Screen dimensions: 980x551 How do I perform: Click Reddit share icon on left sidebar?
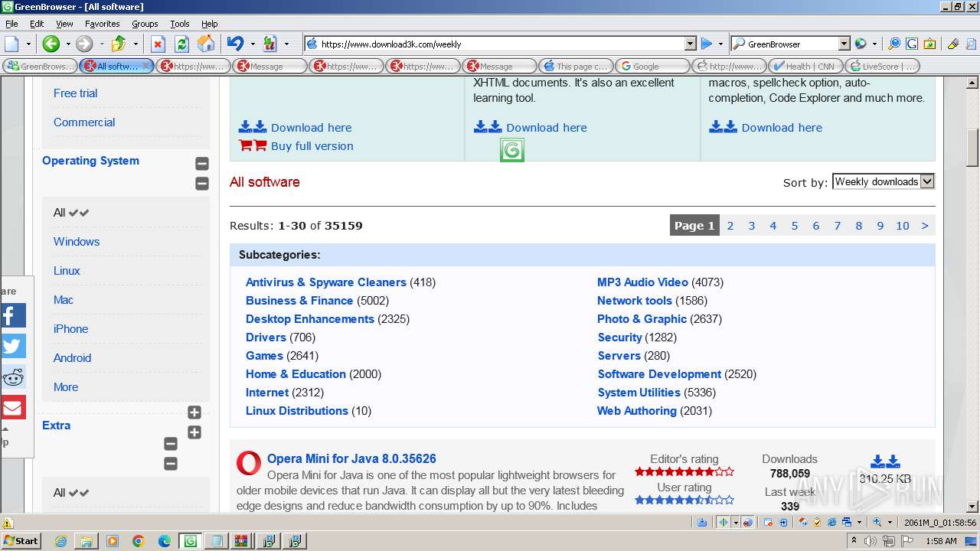[x=13, y=377]
